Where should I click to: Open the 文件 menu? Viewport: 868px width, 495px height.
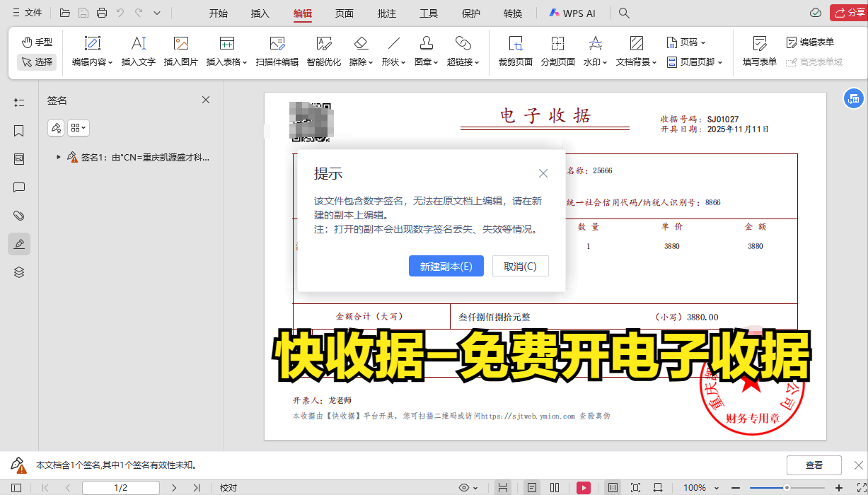27,13
